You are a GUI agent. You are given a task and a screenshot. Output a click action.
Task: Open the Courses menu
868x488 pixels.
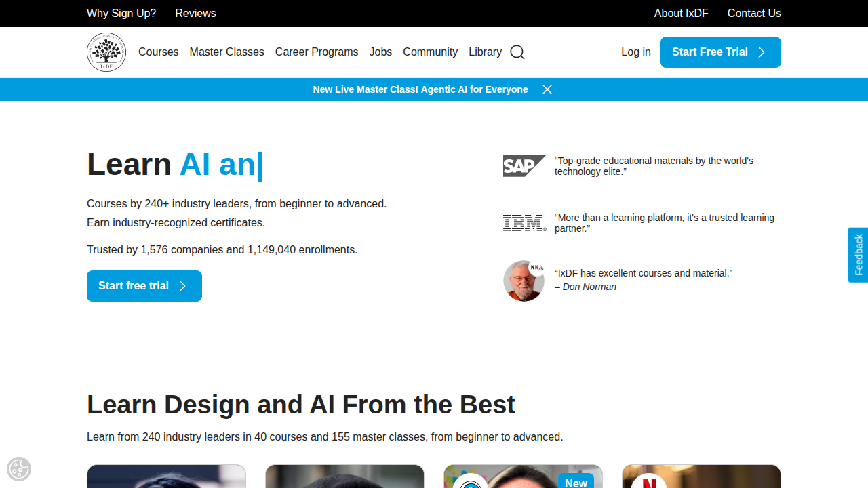coord(159,52)
